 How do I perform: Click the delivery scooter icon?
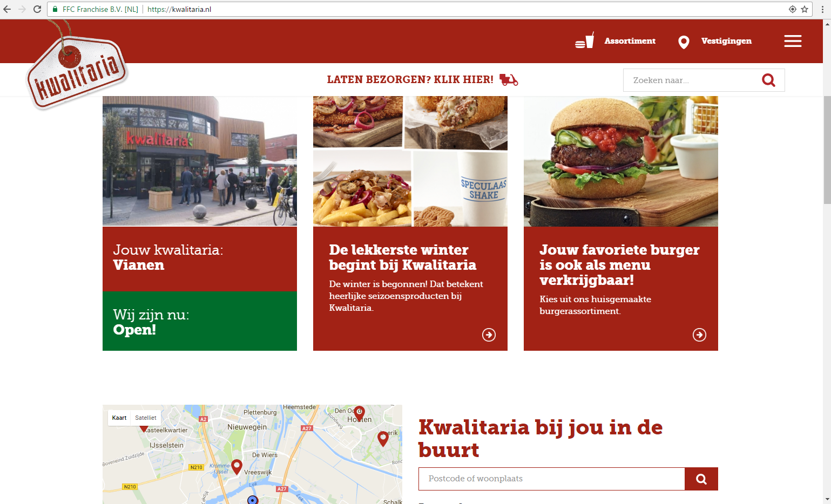point(508,79)
